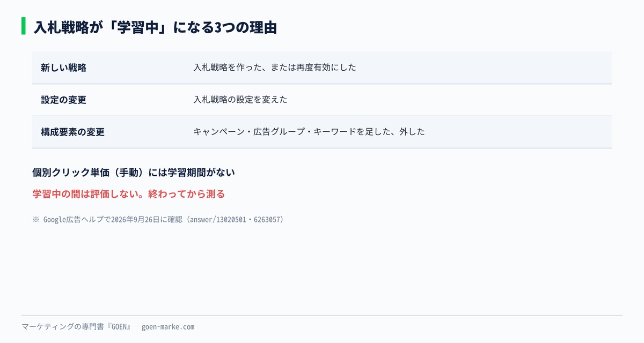Click the slide title 入札戦略が「学習中」になる3つの理由
Viewport: 644px width, 343px height.
click(155, 27)
